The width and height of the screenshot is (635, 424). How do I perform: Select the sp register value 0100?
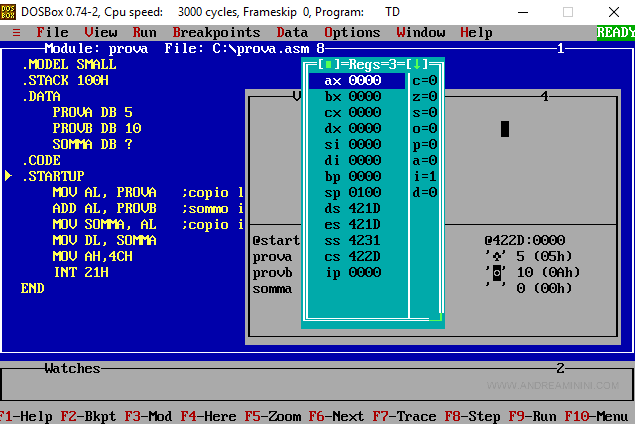tap(364, 192)
